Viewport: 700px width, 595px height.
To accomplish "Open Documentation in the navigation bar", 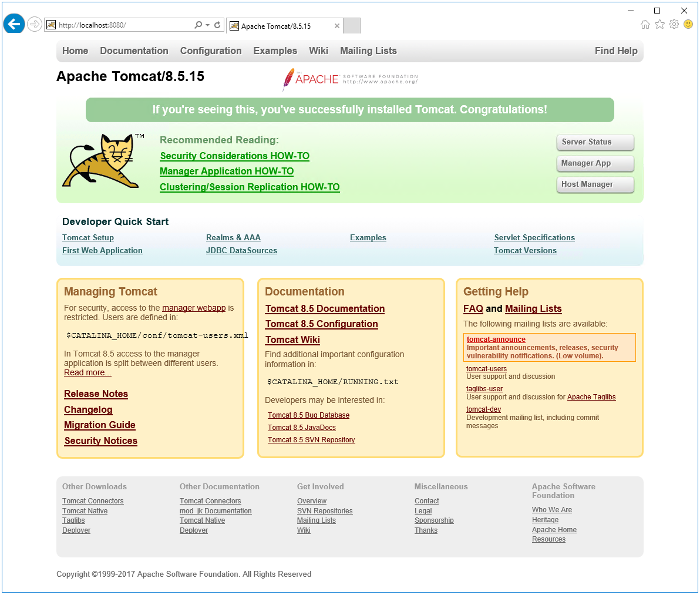I will click(134, 51).
